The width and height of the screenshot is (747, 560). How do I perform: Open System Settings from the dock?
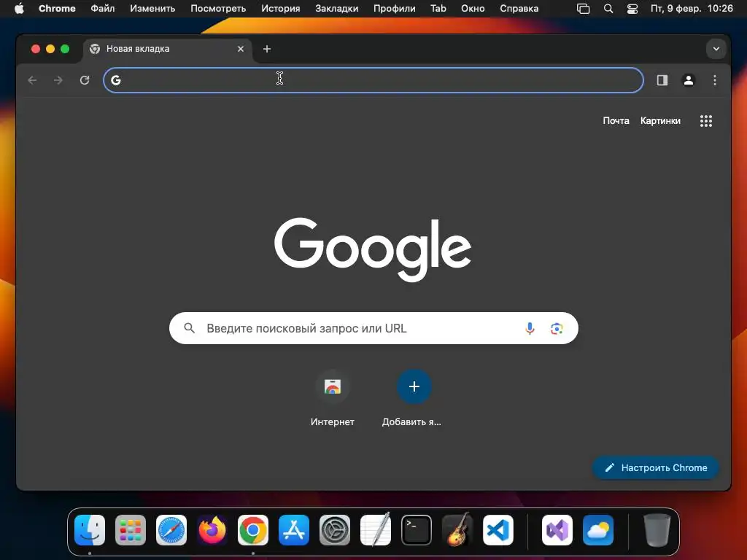pos(334,530)
